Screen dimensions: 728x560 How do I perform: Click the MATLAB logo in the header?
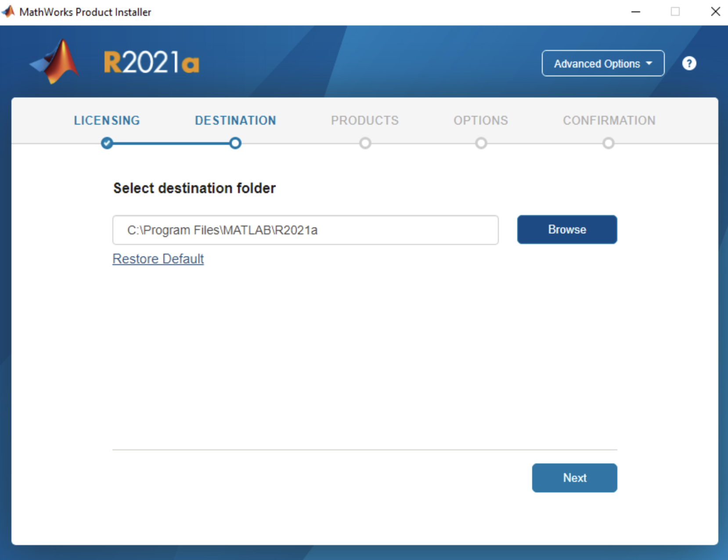pyautogui.click(x=54, y=61)
